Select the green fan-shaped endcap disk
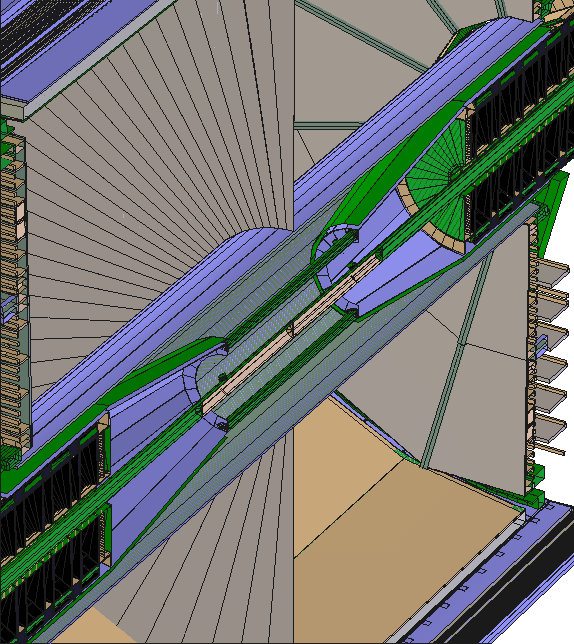The width and height of the screenshot is (574, 644). pos(435,193)
